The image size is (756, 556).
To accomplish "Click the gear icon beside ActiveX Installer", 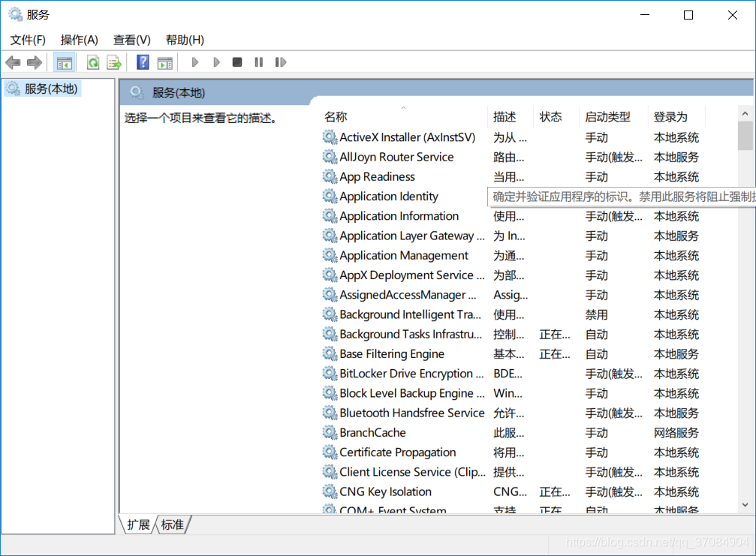I will tap(330, 137).
